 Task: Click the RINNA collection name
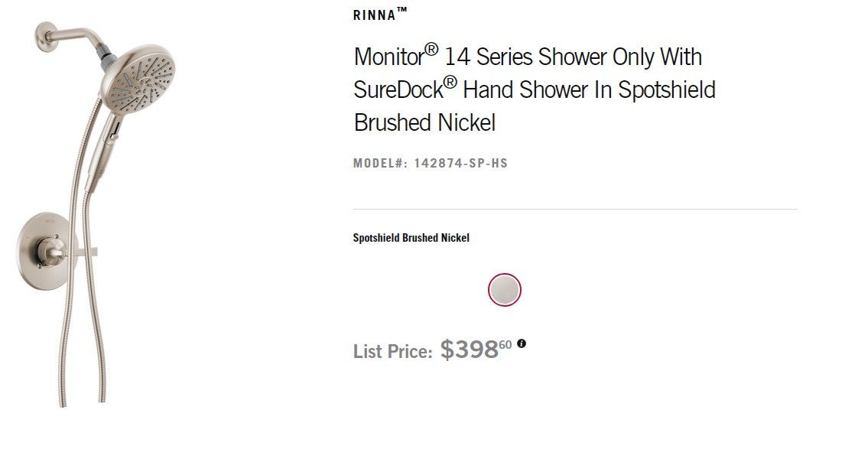[374, 15]
